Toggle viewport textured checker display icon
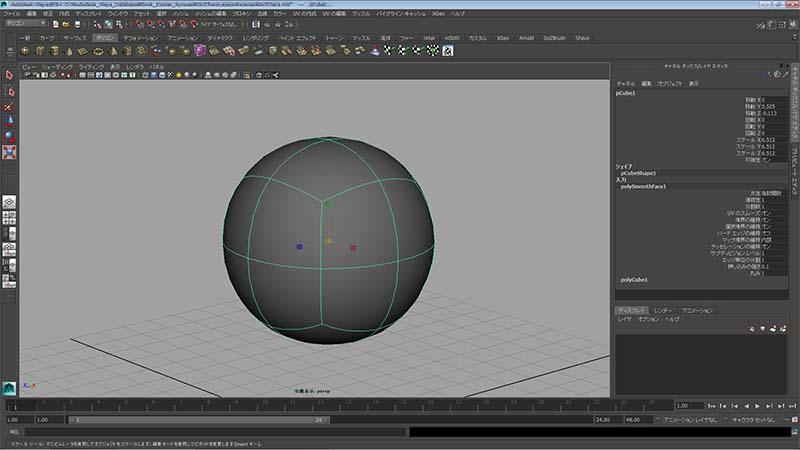Viewport: 800px width, 450px height. [170, 75]
